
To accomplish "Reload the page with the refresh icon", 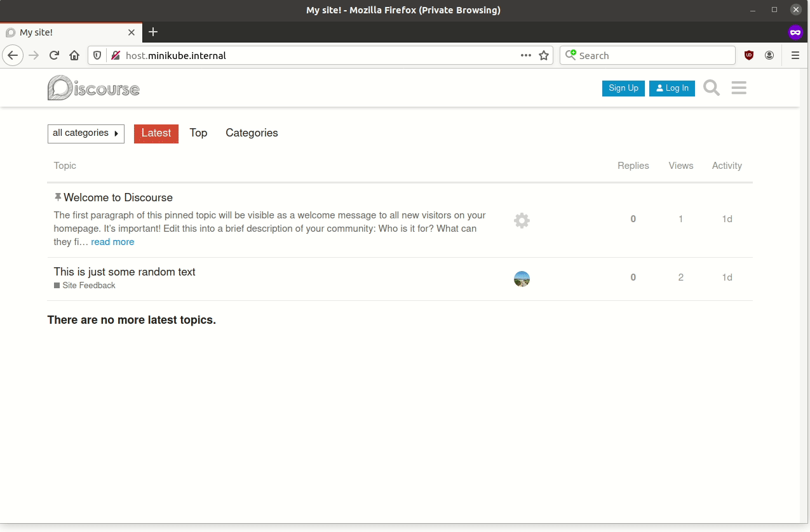I will click(54, 55).
